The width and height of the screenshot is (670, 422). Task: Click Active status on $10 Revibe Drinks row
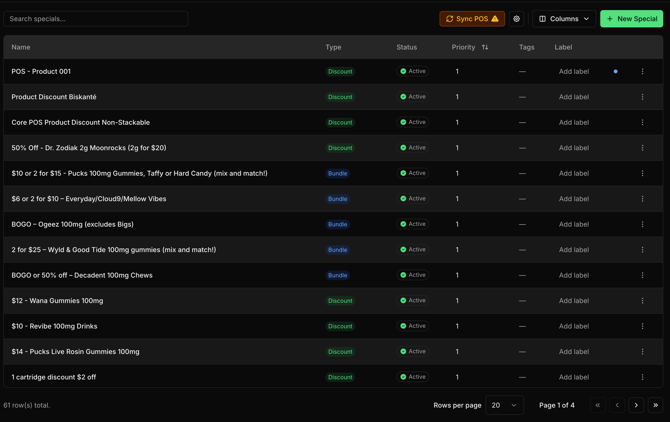(x=413, y=326)
